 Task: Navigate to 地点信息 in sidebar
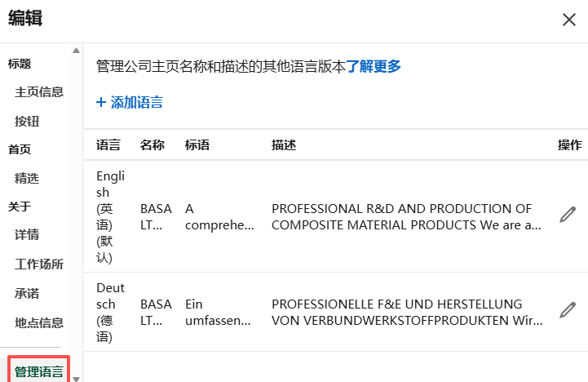coord(39,322)
